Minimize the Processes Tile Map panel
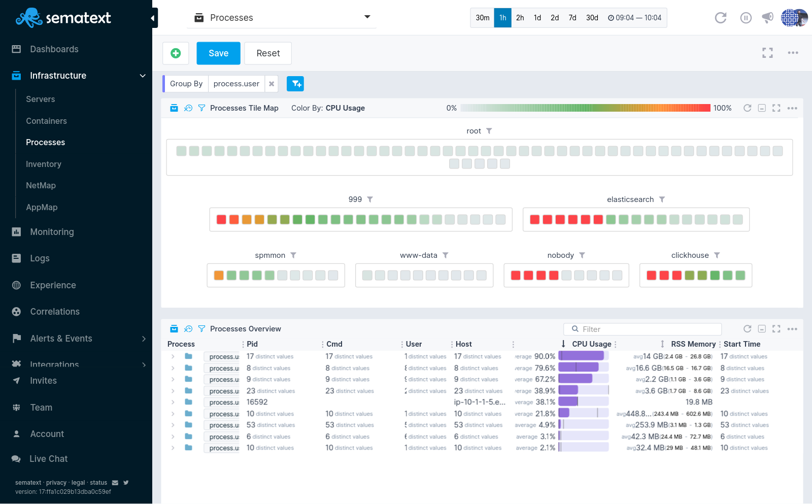Screen dimensions: 812x504 click(762, 108)
